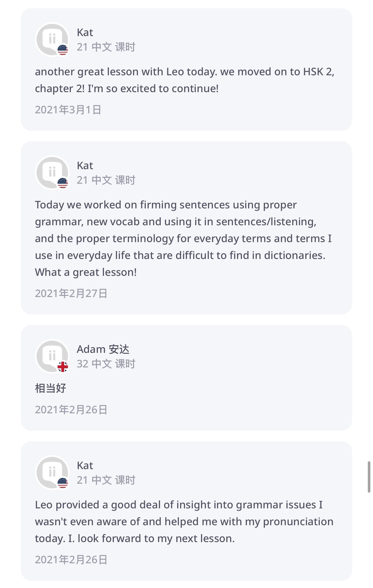Click the date under Adam's 相当好 review
This screenshot has width=373, height=588.
[71, 410]
